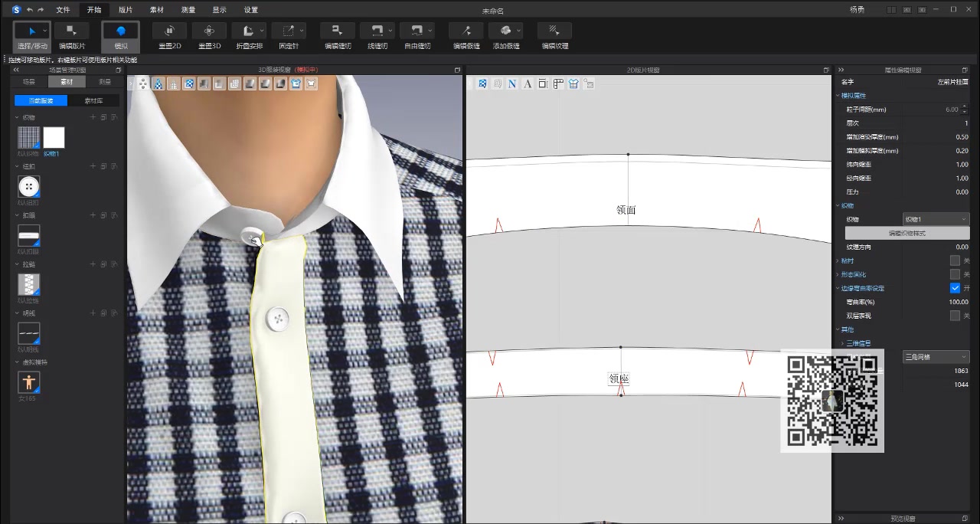Click the 编辑织物样式 button
The width and height of the screenshot is (980, 524).
[906, 233]
